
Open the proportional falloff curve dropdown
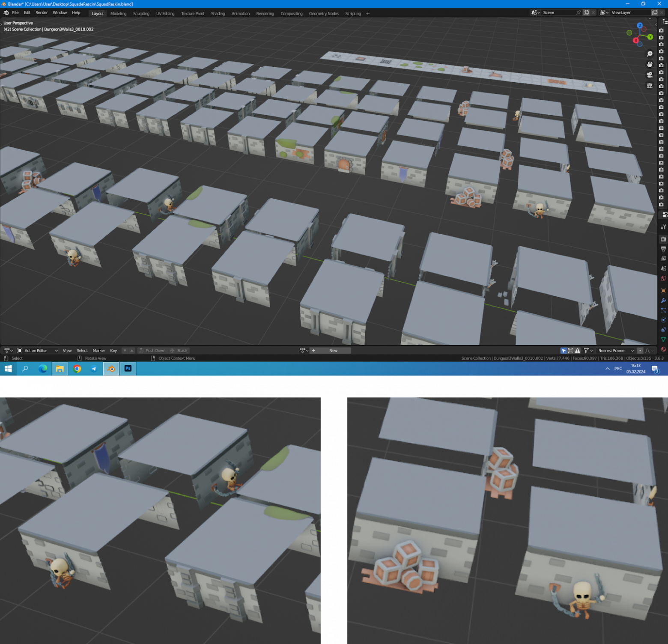[649, 351]
